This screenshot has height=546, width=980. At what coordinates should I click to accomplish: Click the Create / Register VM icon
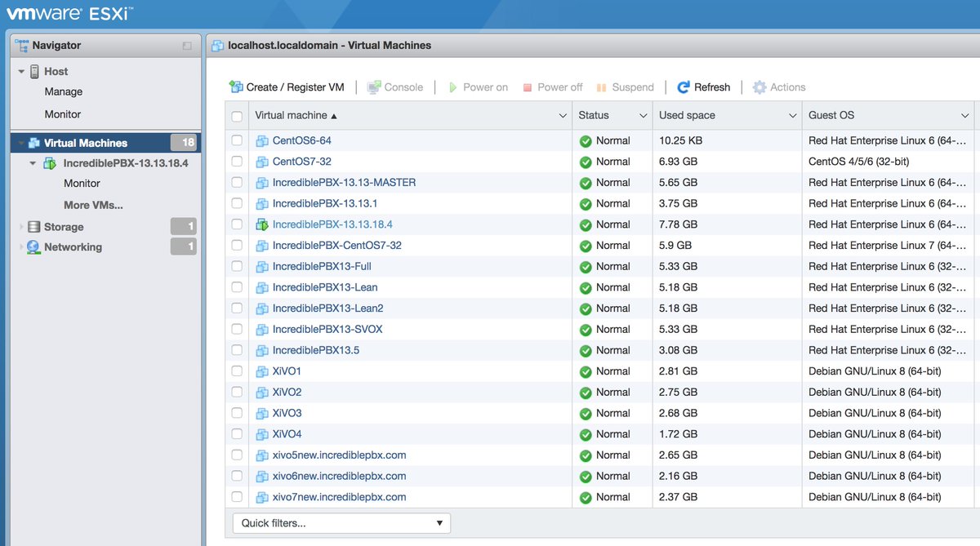pos(236,87)
